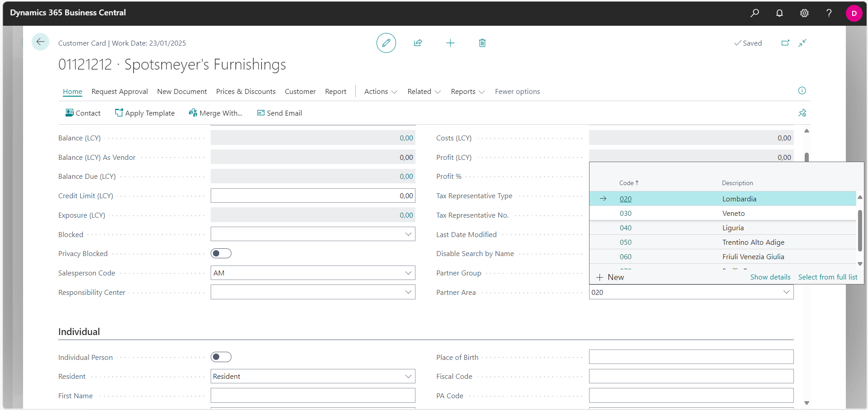Screen dimensions: 868x410
Task: Select the Home tab
Action: (x=72, y=91)
